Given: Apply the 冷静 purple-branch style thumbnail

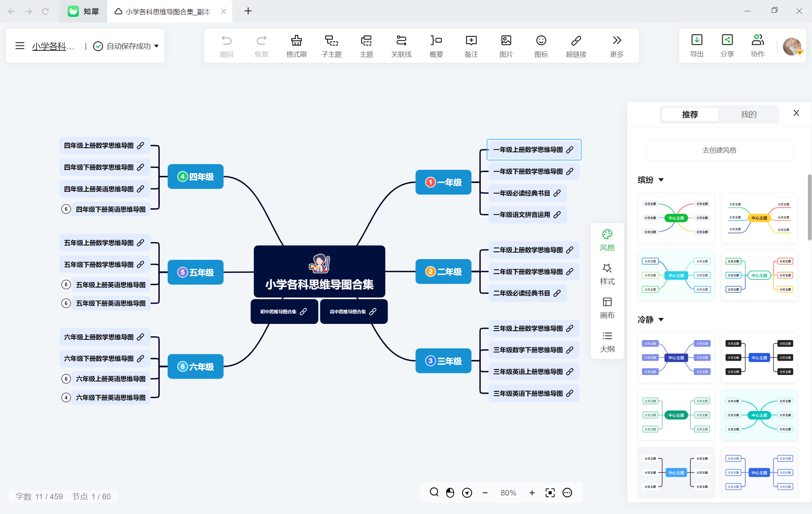Looking at the screenshot, I should (676, 357).
